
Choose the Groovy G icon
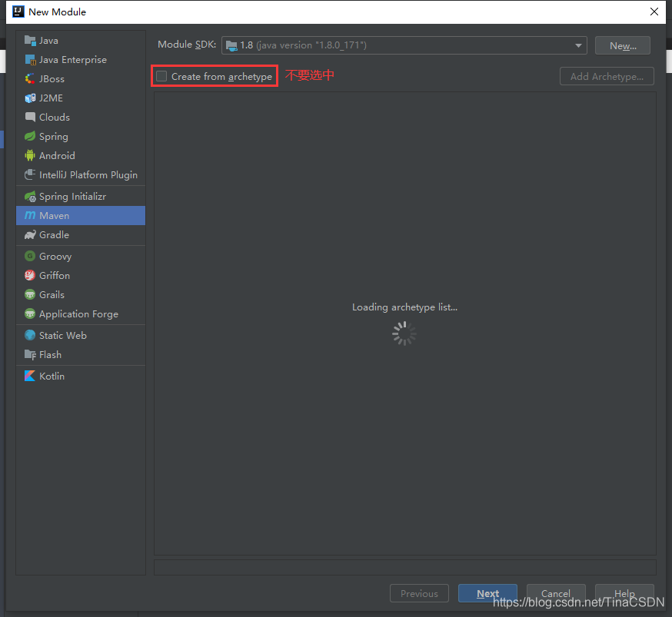pyautogui.click(x=30, y=256)
